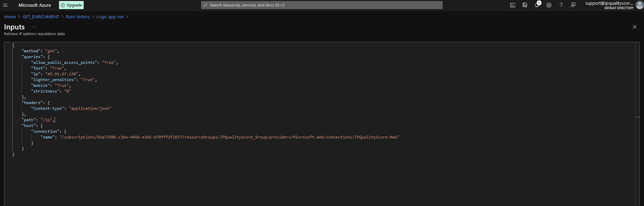
Task: Click the "queries" key line
Action: (36, 57)
